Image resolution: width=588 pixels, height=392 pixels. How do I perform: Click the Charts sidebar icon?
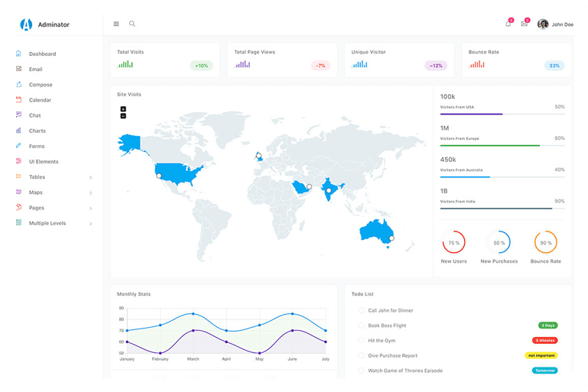point(18,131)
